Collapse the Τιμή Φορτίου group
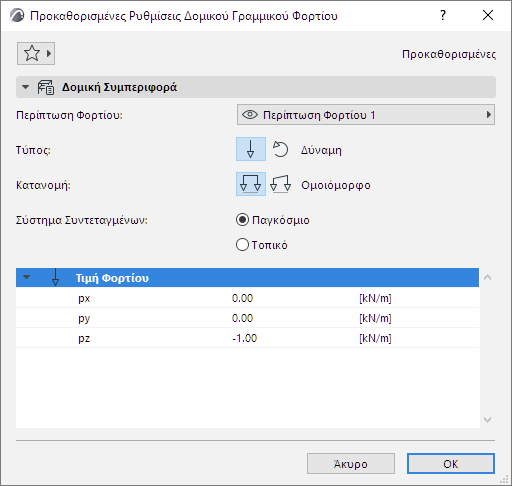This screenshot has width=512, height=486. (26, 277)
